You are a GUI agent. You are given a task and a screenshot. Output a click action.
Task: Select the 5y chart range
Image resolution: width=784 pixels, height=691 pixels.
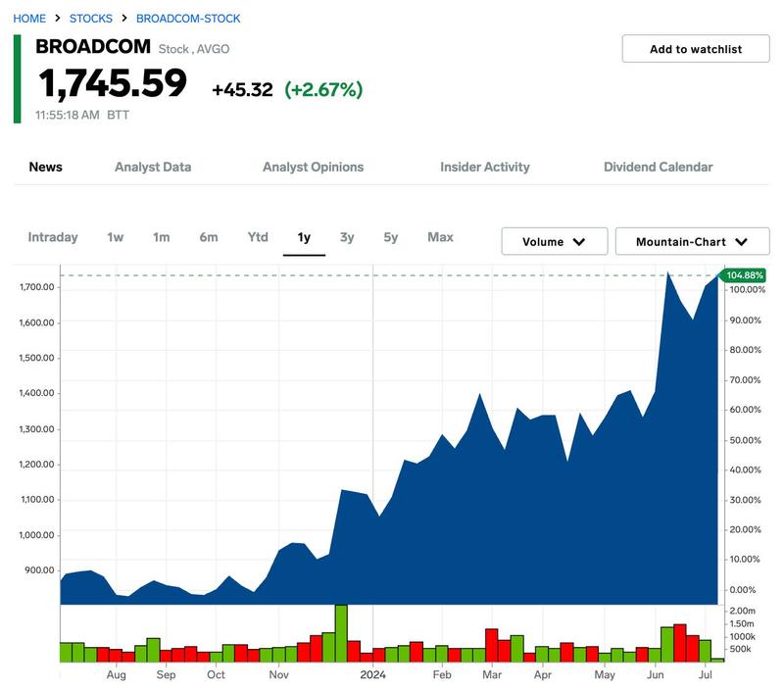click(x=390, y=237)
